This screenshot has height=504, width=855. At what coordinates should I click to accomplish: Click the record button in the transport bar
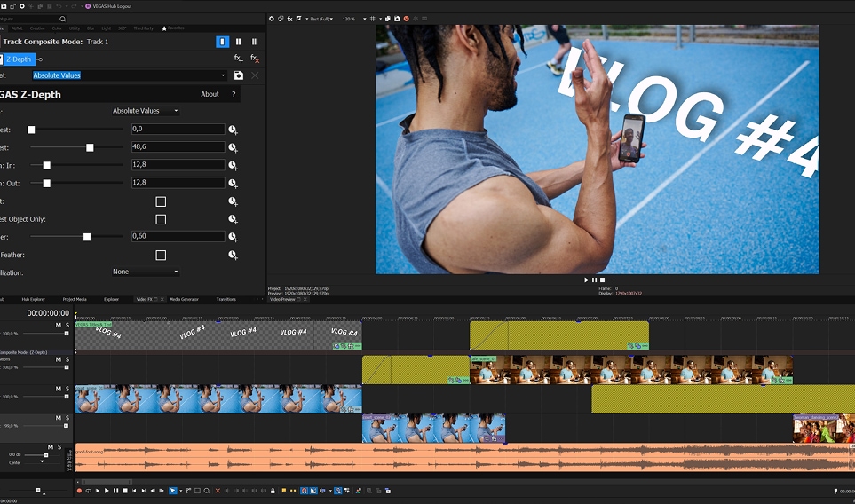(x=79, y=491)
